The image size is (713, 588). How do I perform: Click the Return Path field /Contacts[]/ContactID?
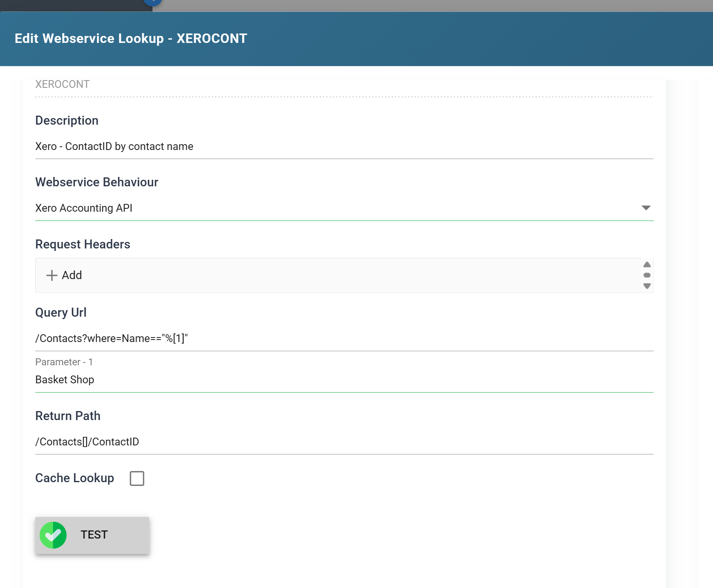pos(344,442)
